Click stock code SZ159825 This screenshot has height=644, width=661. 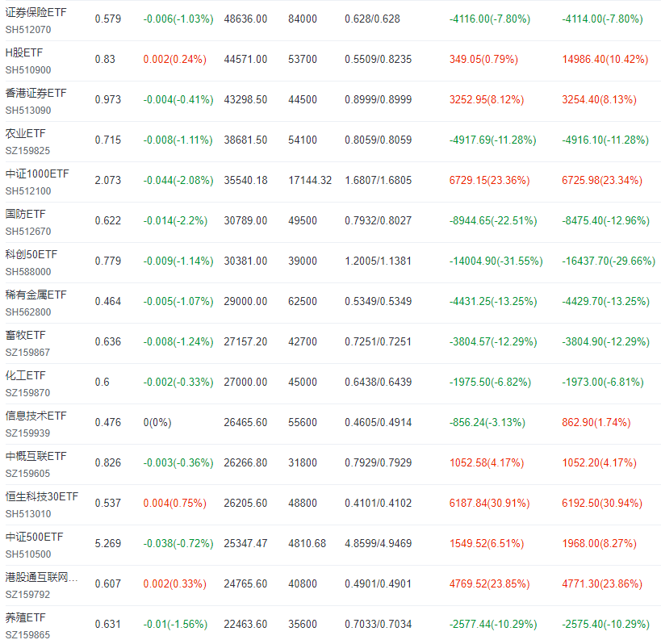tap(27, 151)
